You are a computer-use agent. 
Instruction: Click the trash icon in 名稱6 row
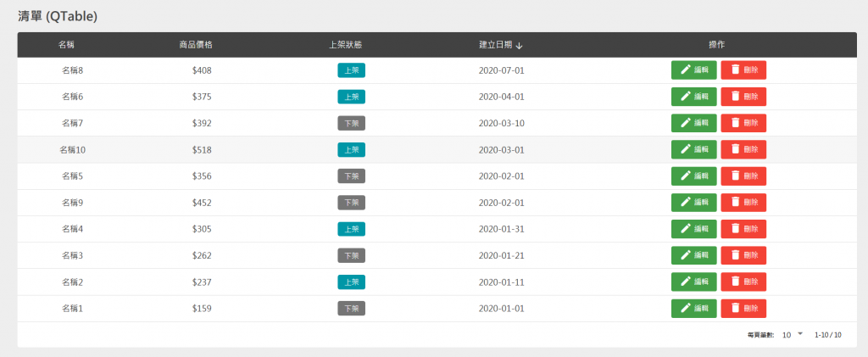pyautogui.click(x=735, y=97)
